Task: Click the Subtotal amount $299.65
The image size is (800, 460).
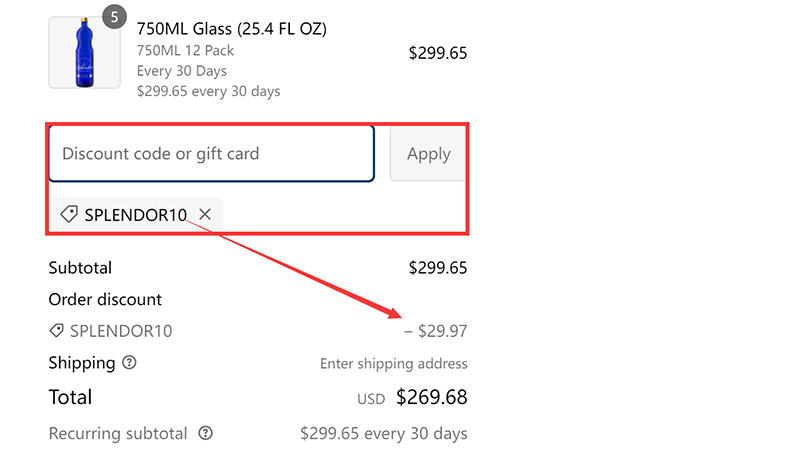Action: click(x=437, y=268)
